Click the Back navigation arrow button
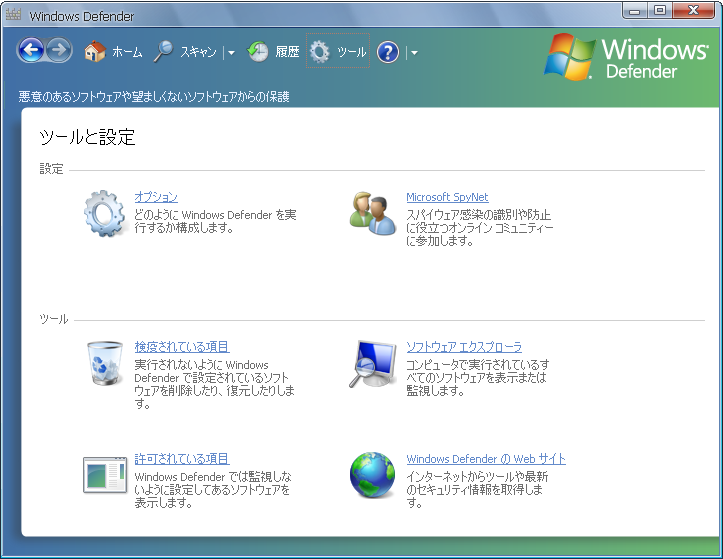Screen dimensions: 723x559 pos(31,51)
